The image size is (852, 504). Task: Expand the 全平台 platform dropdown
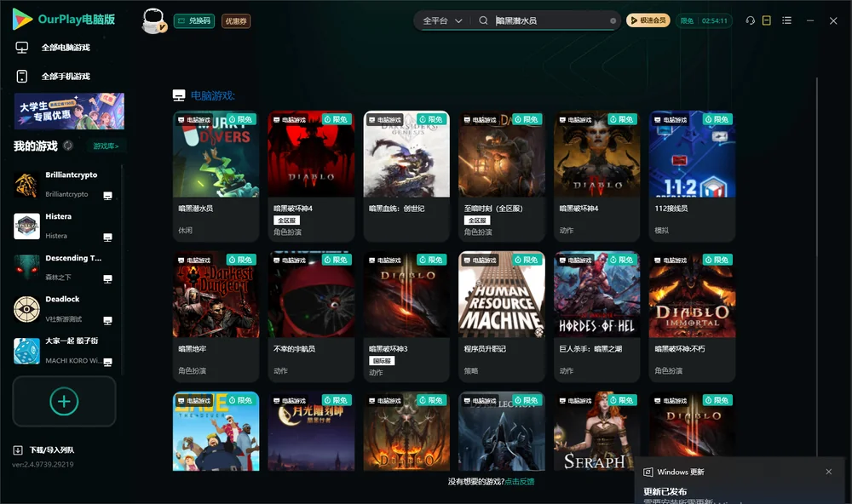(x=442, y=20)
